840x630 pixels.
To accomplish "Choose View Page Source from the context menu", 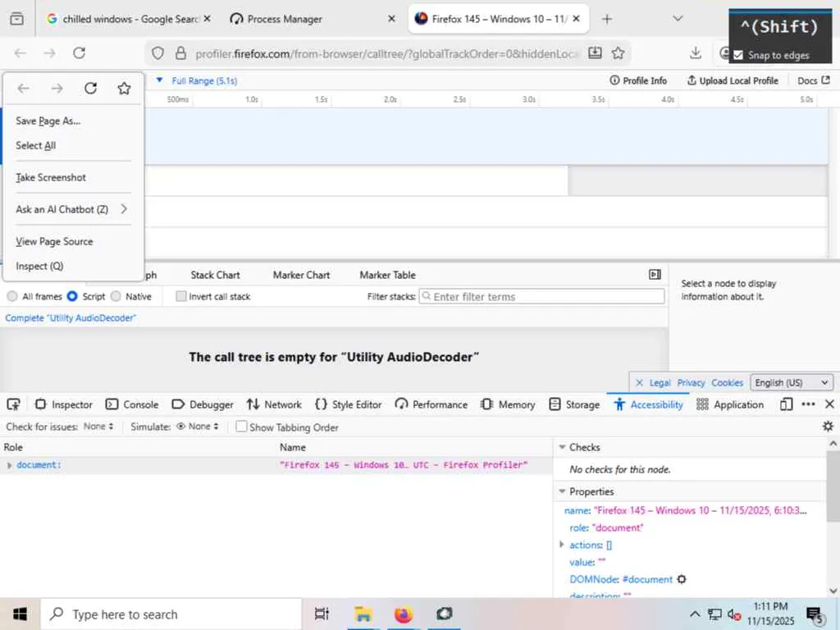I will coord(73,242).
